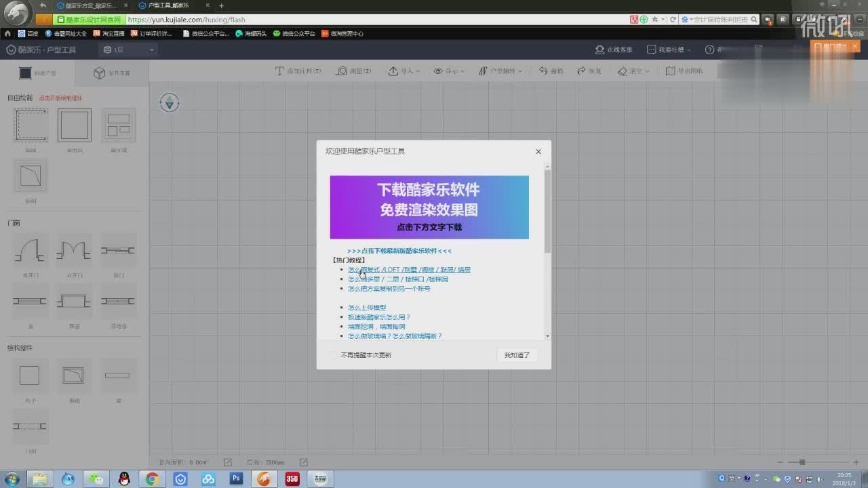
Task: Open the 百度 bookmark
Action: point(28,33)
